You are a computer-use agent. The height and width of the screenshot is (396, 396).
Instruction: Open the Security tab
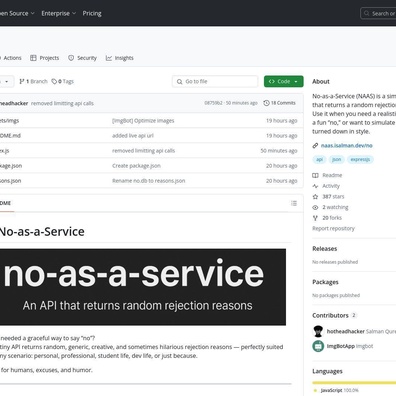pyautogui.click(x=82, y=58)
